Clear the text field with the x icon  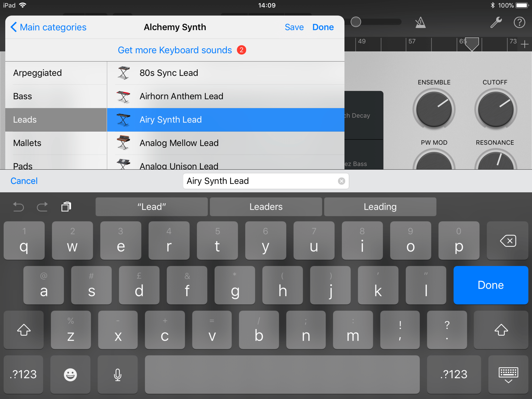pyautogui.click(x=342, y=181)
